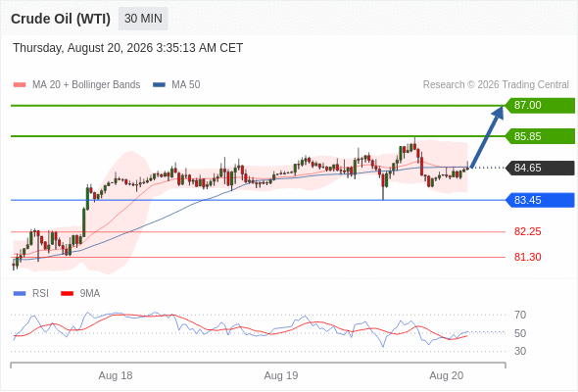This screenshot has height=392, width=578.
Task: Click the blue MA 50 legend swatch
Action: point(159,85)
